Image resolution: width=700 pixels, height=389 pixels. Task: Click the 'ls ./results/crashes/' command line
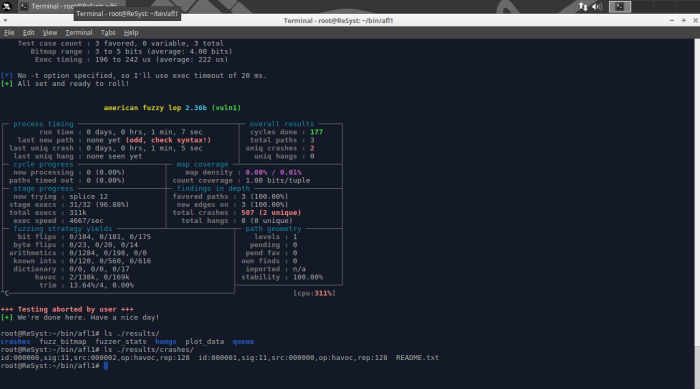pyautogui.click(x=149, y=350)
